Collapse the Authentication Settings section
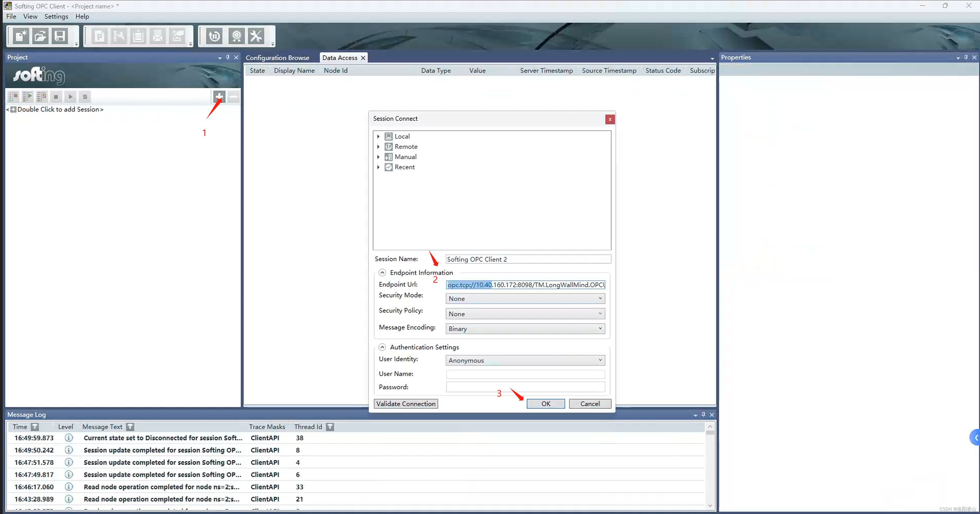The height and width of the screenshot is (514, 980). click(x=382, y=347)
